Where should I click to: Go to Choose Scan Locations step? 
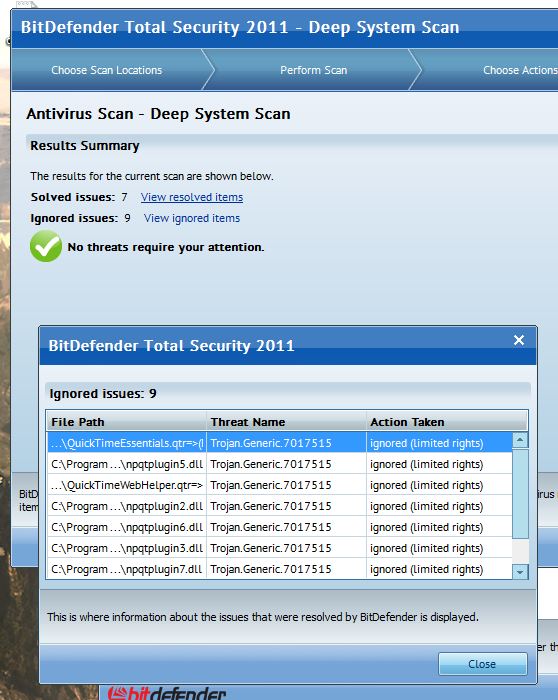coord(107,70)
